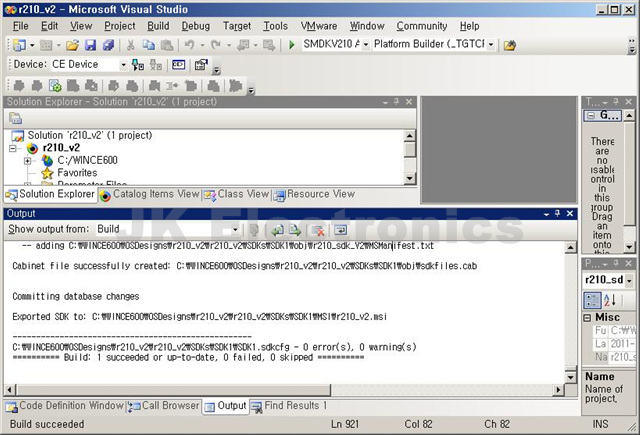This screenshot has width=640, height=435.
Task: Select Solution 'r210_v2' root node
Action: [x=89, y=135]
